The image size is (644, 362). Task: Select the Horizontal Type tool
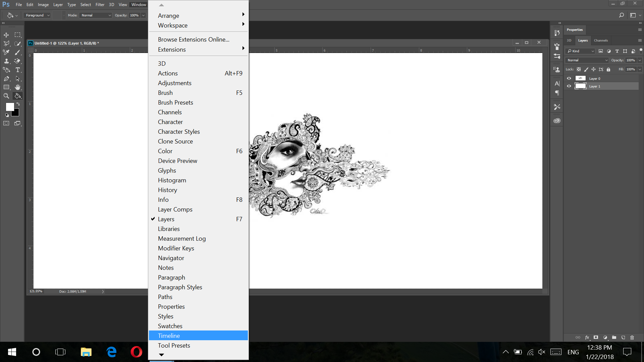tap(17, 70)
